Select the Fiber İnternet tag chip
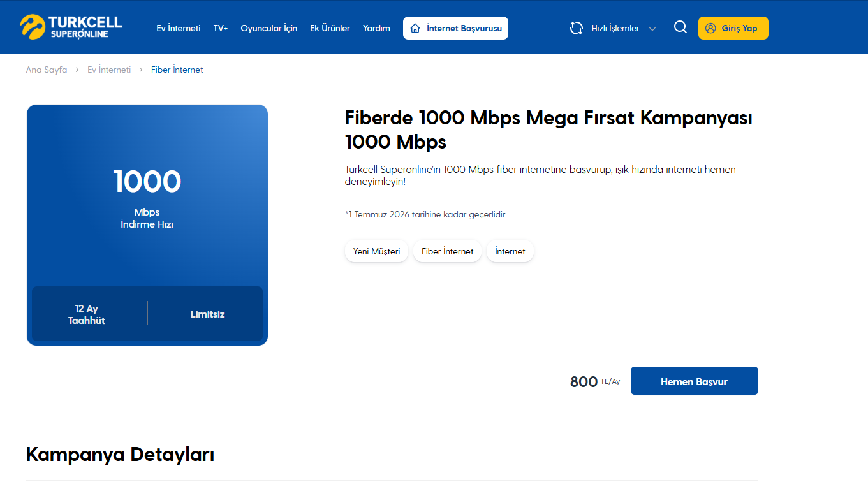 click(448, 251)
